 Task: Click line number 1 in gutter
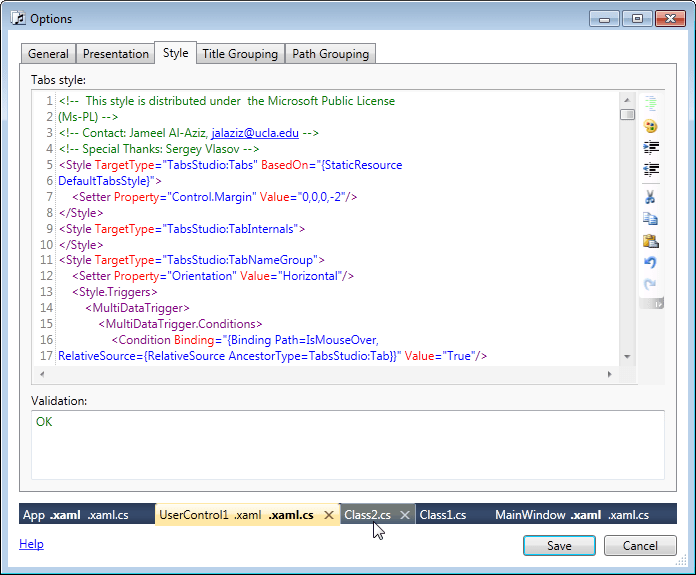(49, 101)
